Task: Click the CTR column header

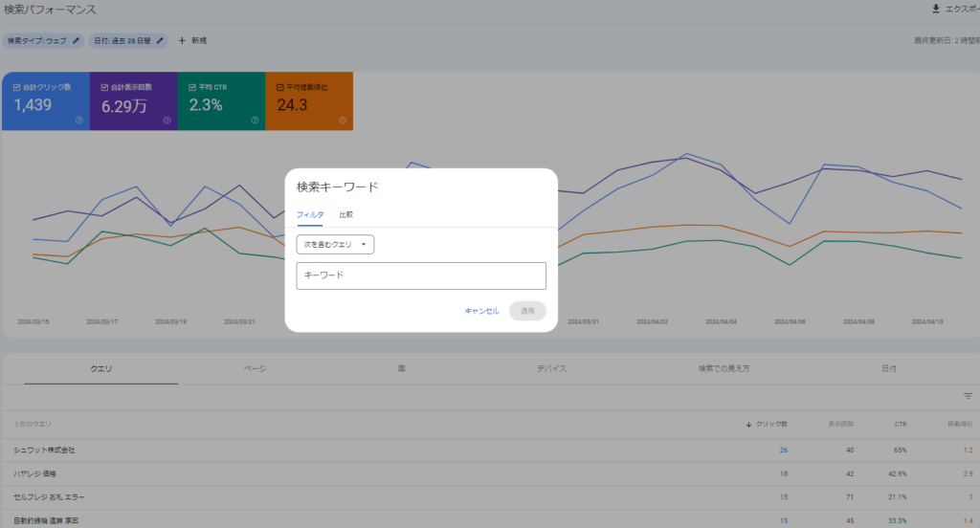Action: click(900, 425)
